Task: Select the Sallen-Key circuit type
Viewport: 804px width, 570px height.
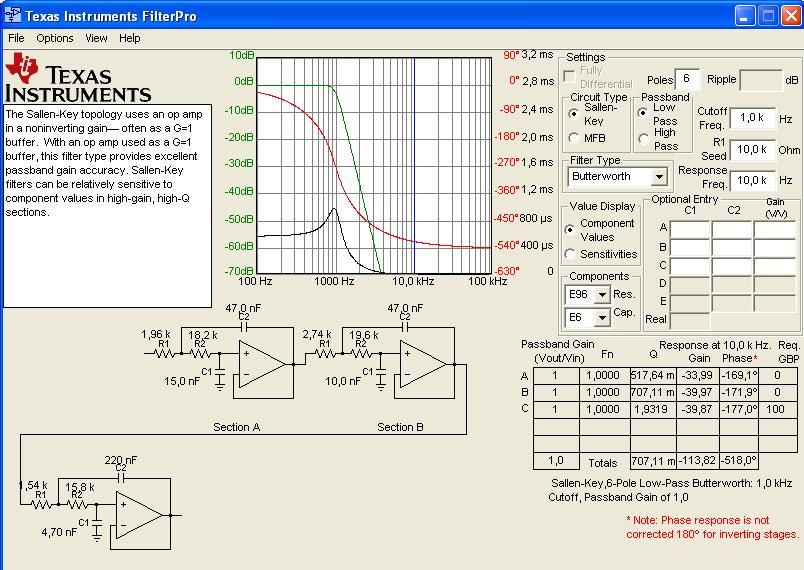Action: (573, 114)
